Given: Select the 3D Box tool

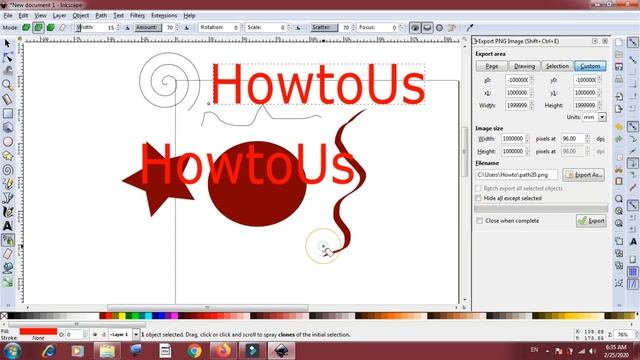Looking at the screenshot, I should [7, 127].
